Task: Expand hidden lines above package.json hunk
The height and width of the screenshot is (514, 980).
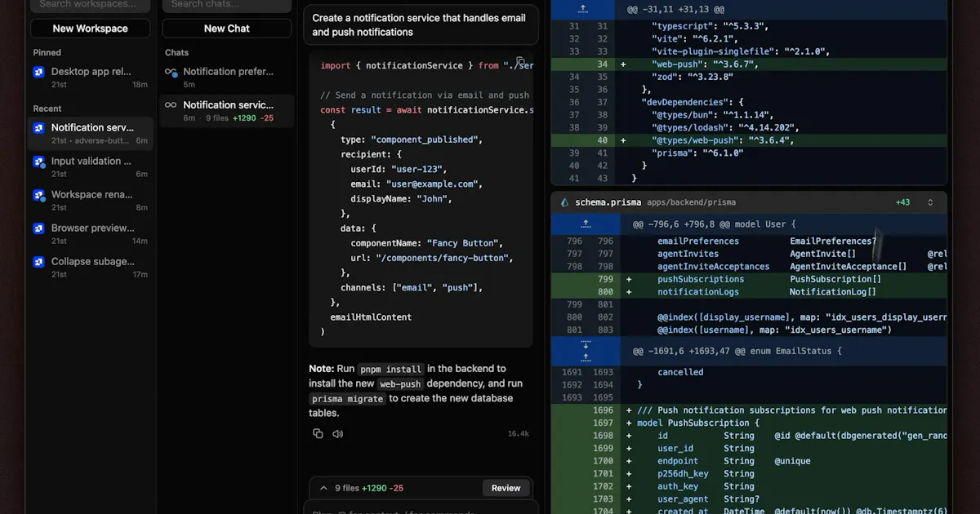Action: coord(583,9)
